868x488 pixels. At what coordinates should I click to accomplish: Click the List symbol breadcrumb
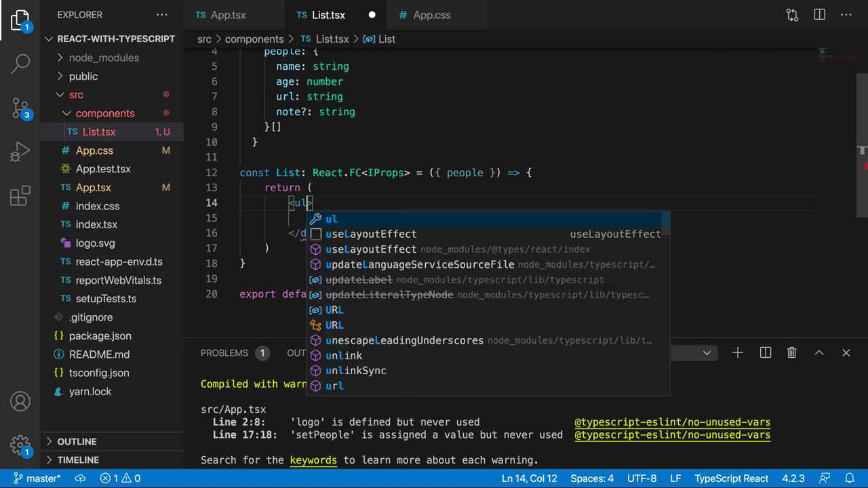tap(380, 39)
